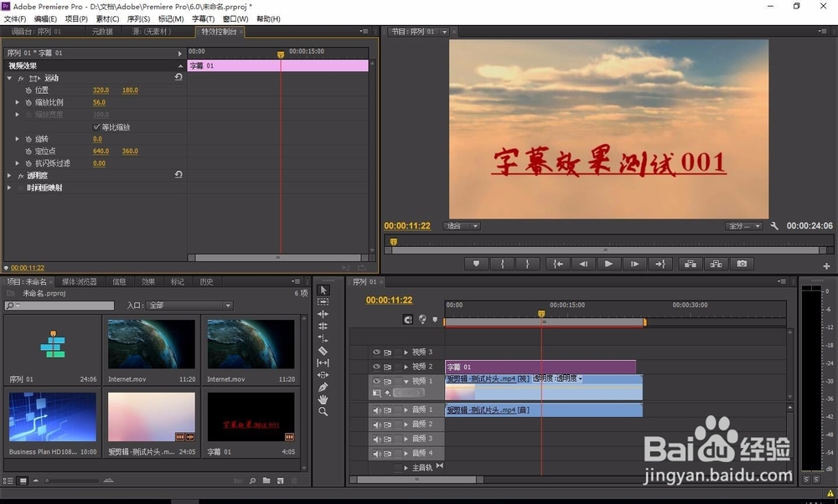Step forward one frame
838x504 pixels.
pyautogui.click(x=634, y=264)
